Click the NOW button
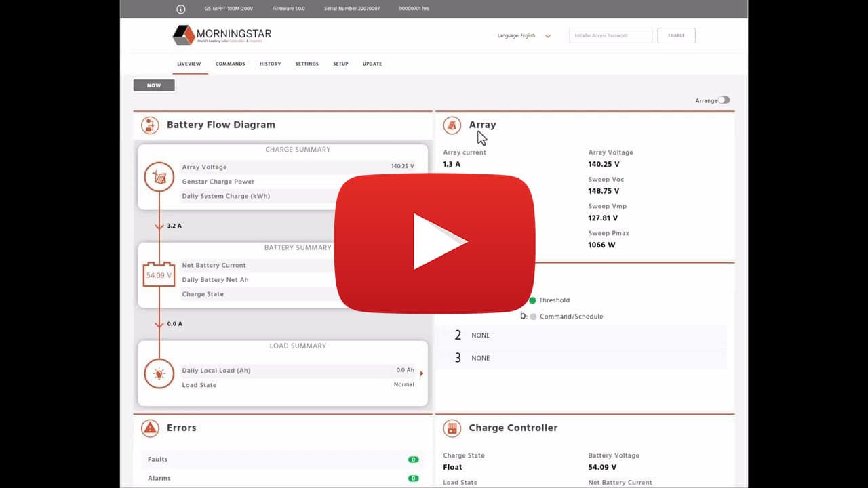This screenshot has height=488, width=868. pos(154,85)
